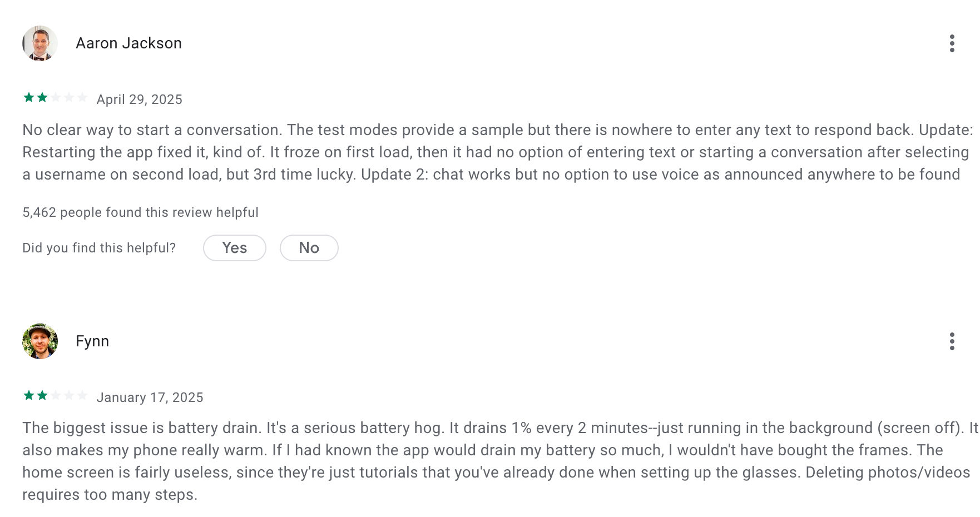The image size is (980, 517).
Task: Click the first green star on Aaron Jackson's review
Action: tap(29, 98)
